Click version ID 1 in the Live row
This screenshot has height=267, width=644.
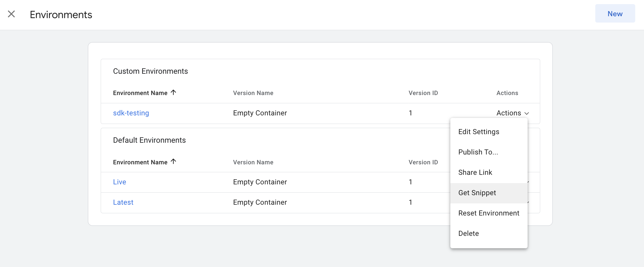pos(411,182)
